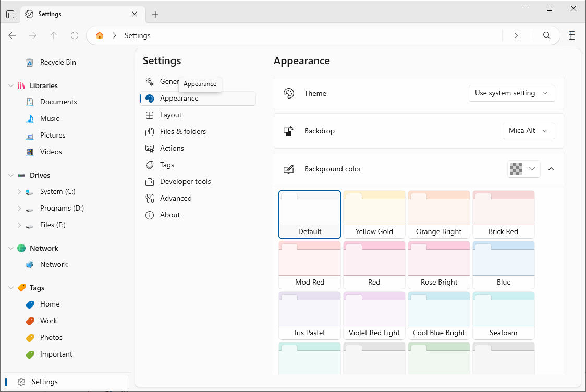586x392 pixels.
Task: Choose the Cool Blue Bright swatch
Action: click(x=439, y=315)
